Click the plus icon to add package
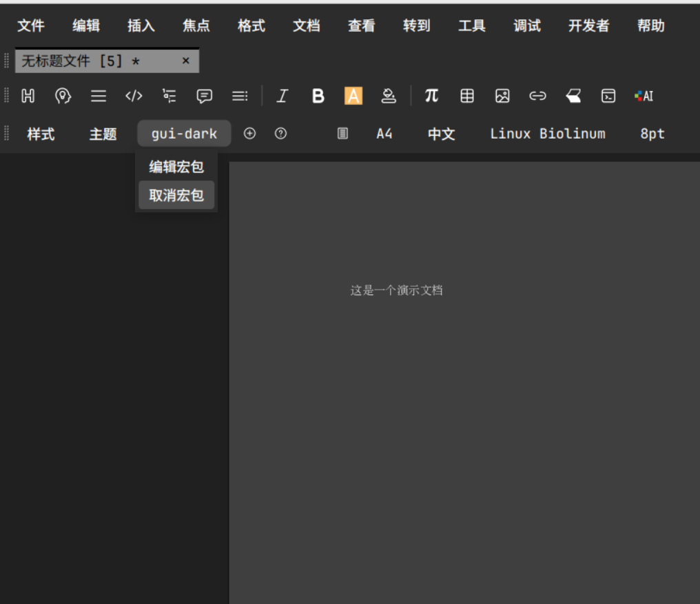Screen dimensions: 700x604 [249, 134]
